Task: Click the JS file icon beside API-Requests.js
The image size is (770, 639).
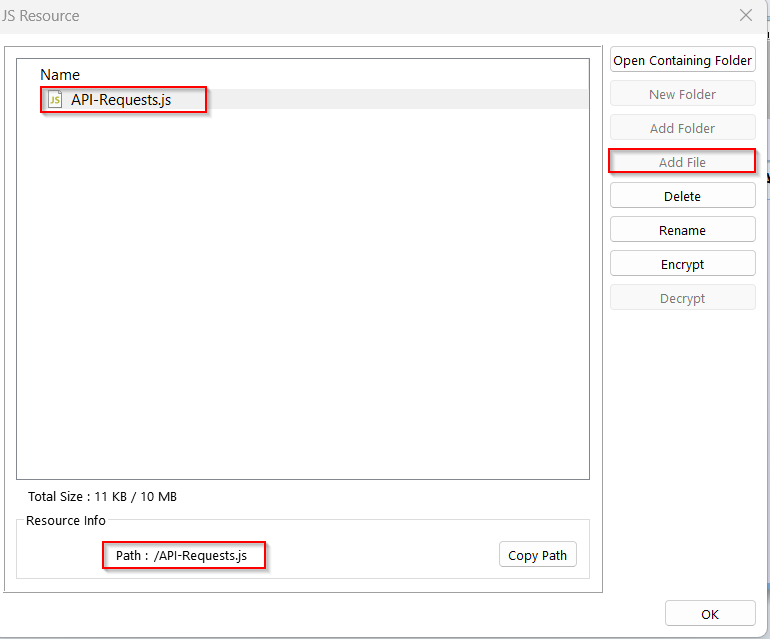Action: pyautogui.click(x=55, y=100)
